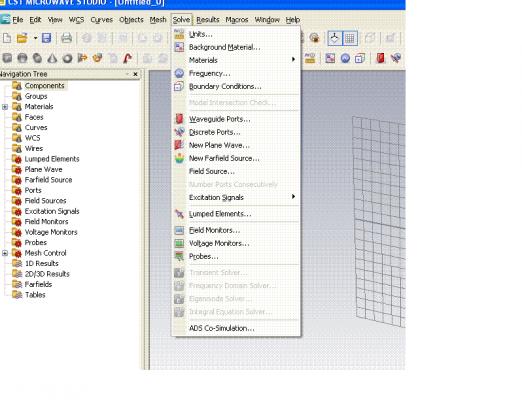The width and height of the screenshot is (522, 400).
Task: Create a new project with the New icon
Action: pos(7,38)
